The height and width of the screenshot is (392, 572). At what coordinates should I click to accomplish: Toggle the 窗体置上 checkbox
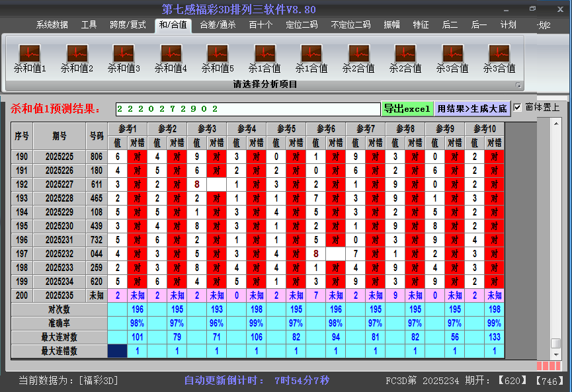tap(517, 108)
